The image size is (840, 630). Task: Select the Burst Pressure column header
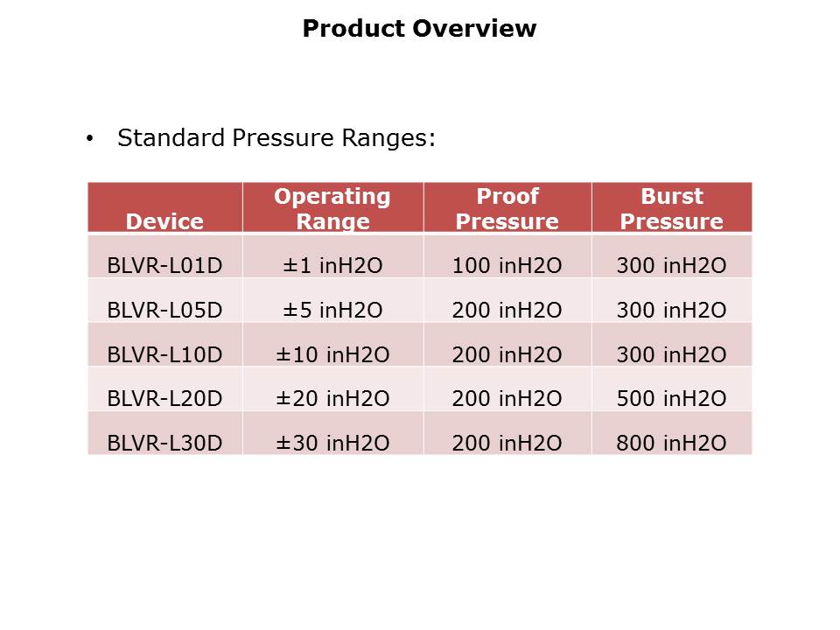(672, 208)
